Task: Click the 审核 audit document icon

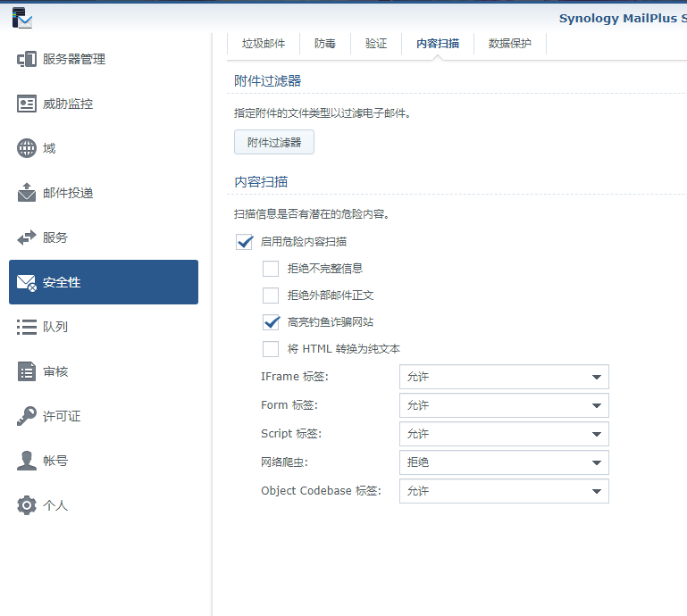Action: pyautogui.click(x=27, y=371)
